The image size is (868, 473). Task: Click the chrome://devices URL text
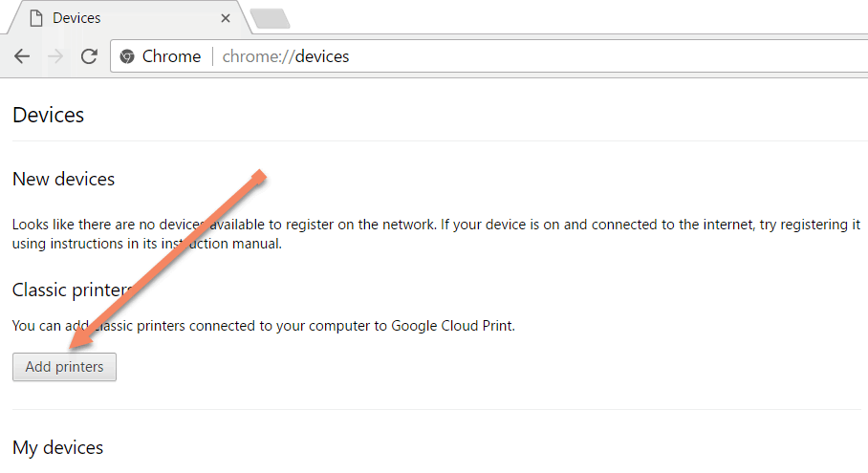[286, 56]
